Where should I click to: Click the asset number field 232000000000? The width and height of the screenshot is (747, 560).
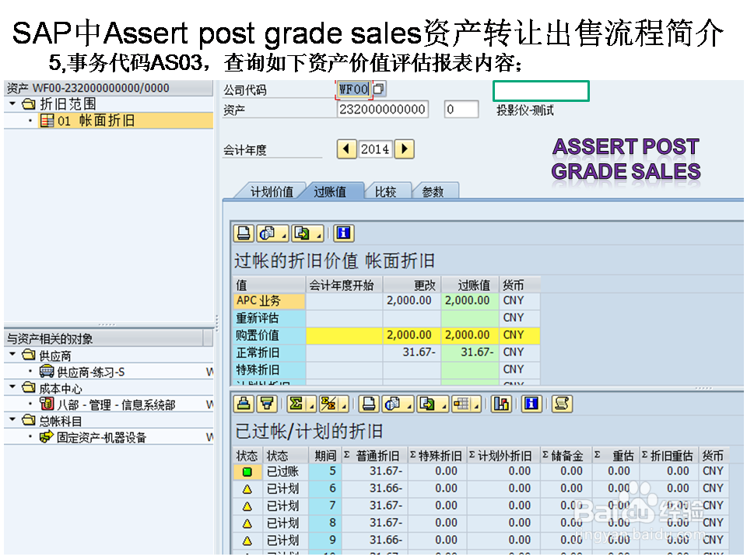[x=383, y=109]
